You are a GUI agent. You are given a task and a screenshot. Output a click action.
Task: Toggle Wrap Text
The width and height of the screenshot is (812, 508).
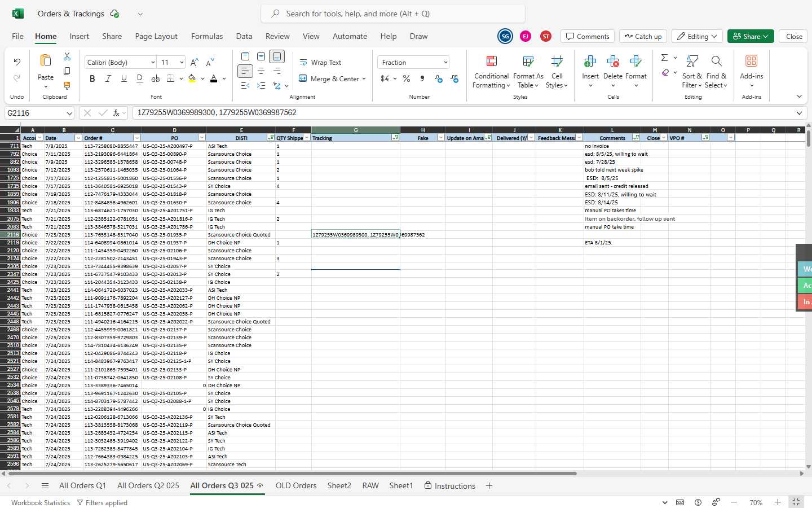(x=320, y=63)
